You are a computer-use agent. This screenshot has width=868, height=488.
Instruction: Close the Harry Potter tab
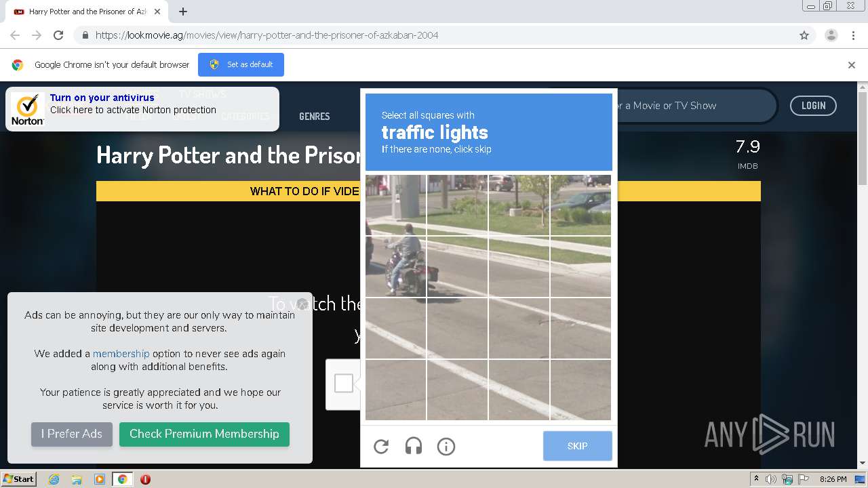click(157, 12)
